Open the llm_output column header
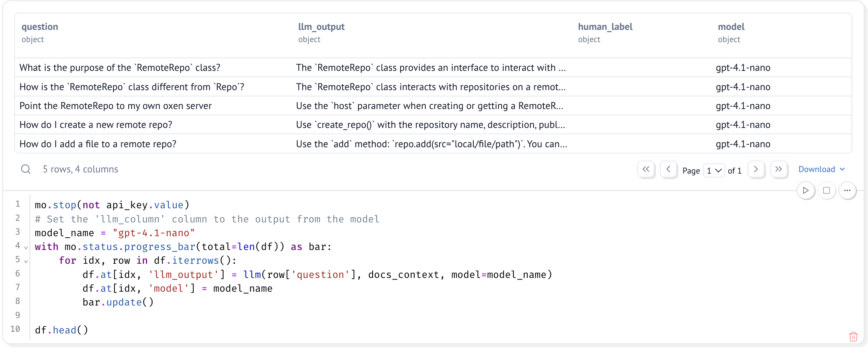This screenshot has width=868, height=348. coord(321,27)
